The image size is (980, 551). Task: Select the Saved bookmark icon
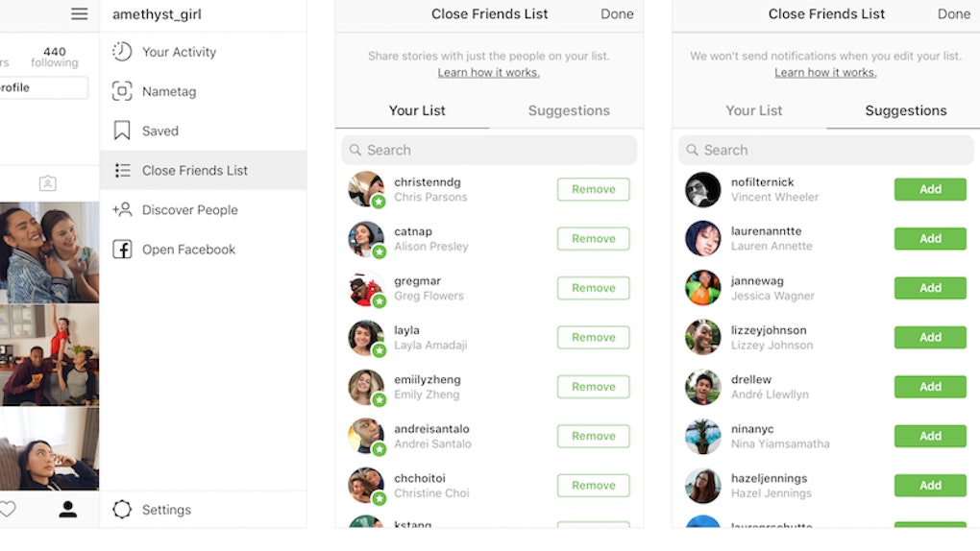(x=122, y=131)
